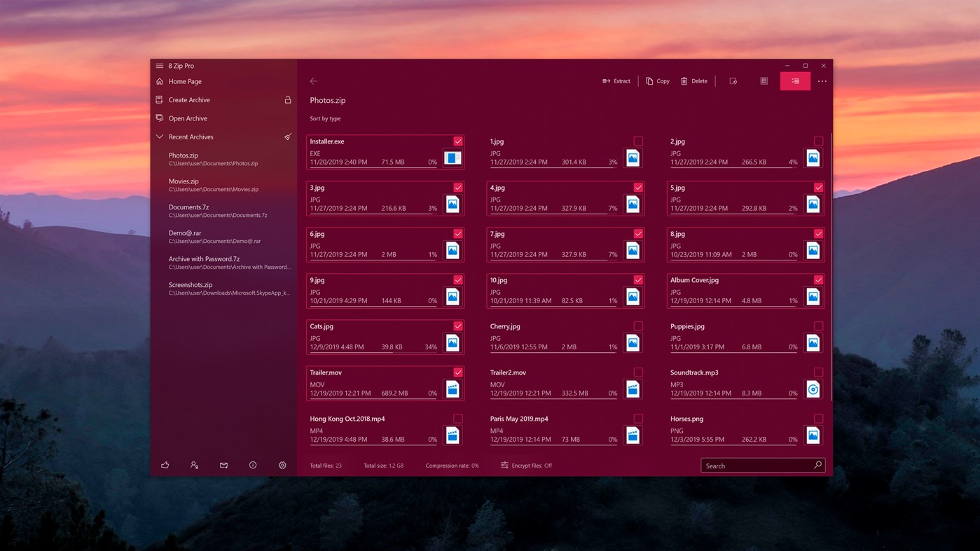The height and width of the screenshot is (551, 980).
Task: Open the ellipsis more options menu
Action: point(822,81)
